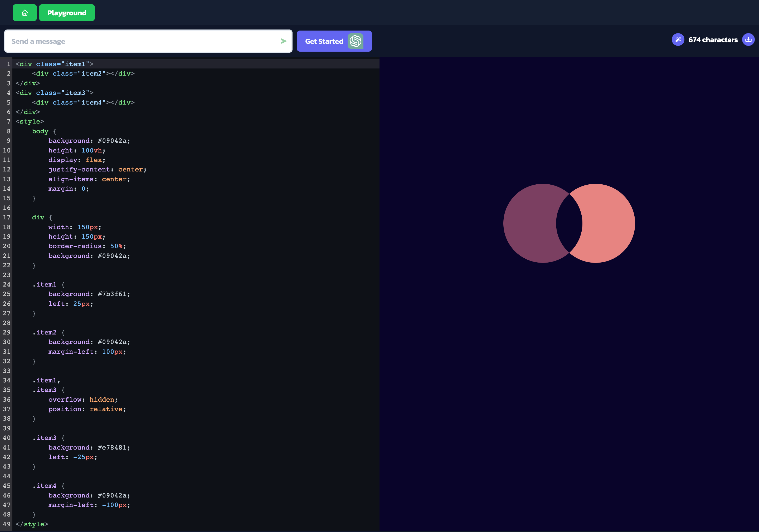Click the position: relative line
The image size is (759, 532).
click(x=87, y=409)
